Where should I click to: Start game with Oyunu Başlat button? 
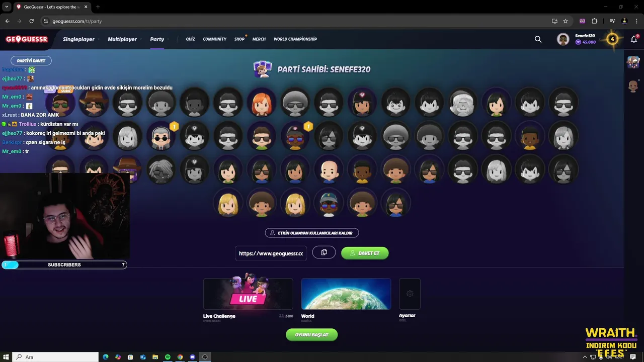[x=311, y=335]
